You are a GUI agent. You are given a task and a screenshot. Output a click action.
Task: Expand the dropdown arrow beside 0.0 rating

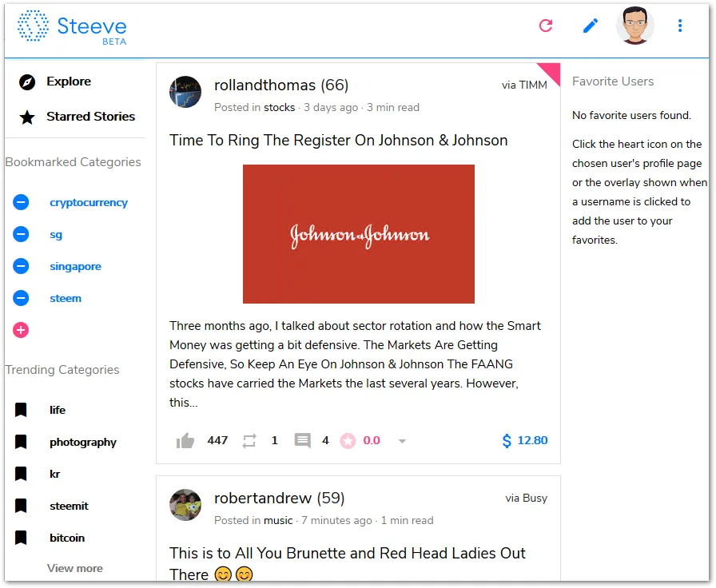tap(402, 441)
